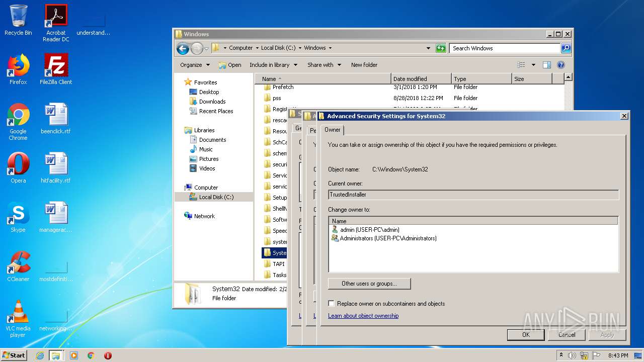This screenshot has width=644, height=362.
Task: Click network tray icon
Action: [x=584, y=355]
